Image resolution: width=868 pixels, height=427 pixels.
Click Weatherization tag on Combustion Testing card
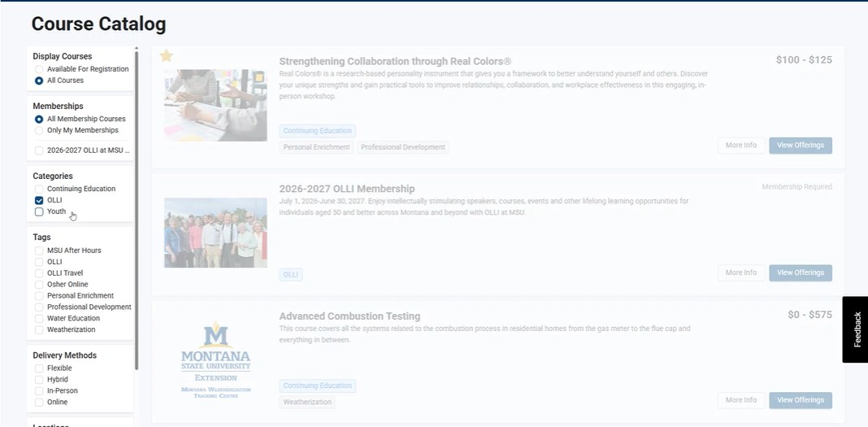pos(307,402)
